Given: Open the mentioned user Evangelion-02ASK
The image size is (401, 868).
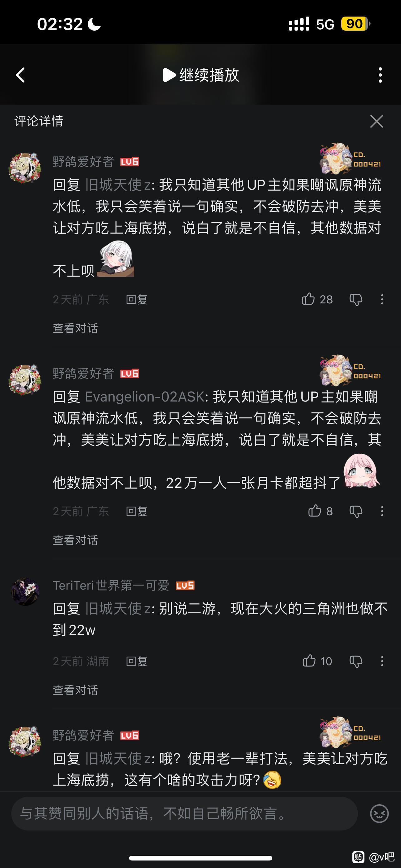Looking at the screenshot, I should [x=144, y=397].
